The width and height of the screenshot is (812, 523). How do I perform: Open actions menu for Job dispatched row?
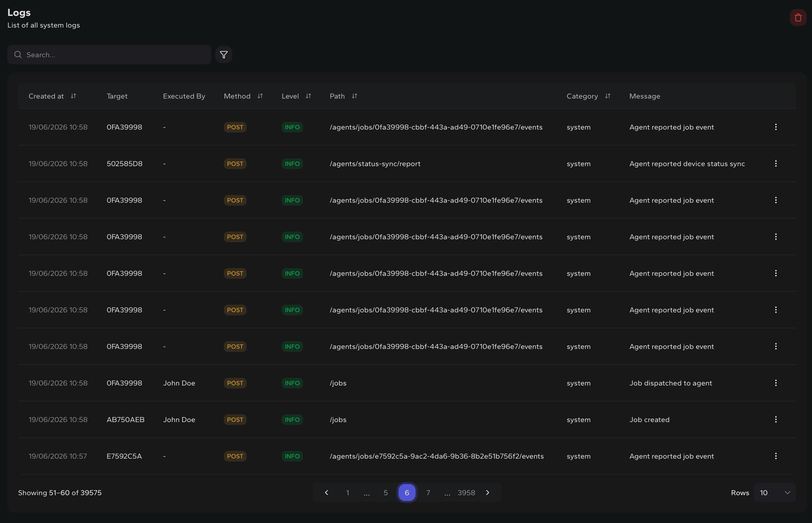[x=776, y=383]
